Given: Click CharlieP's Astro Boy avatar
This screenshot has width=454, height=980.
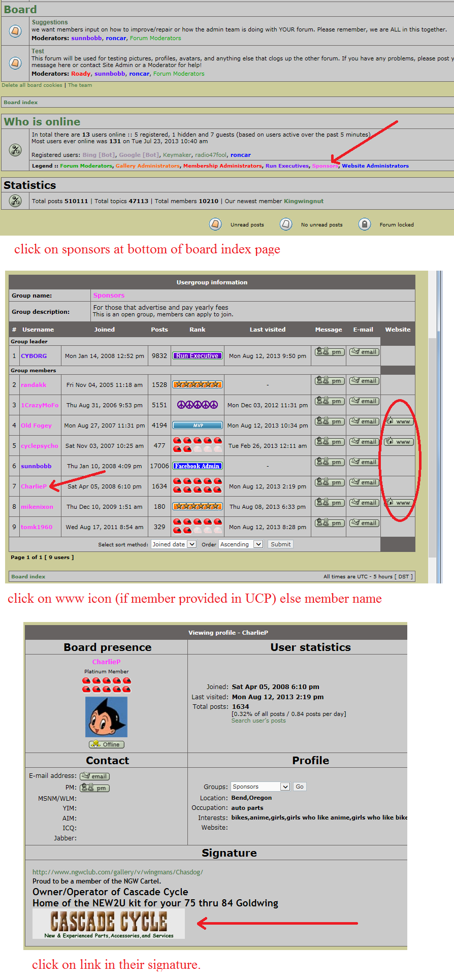Looking at the screenshot, I should pos(107,717).
